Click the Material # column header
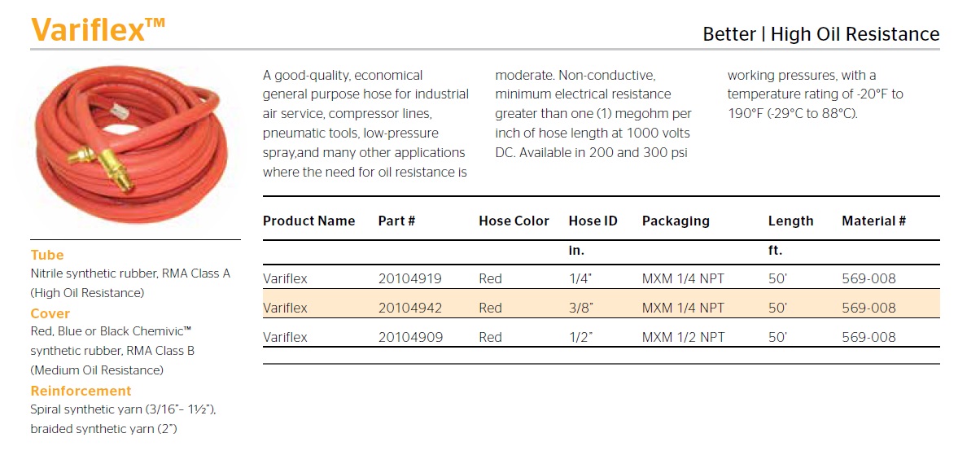This screenshot has width=980, height=455. point(873,221)
